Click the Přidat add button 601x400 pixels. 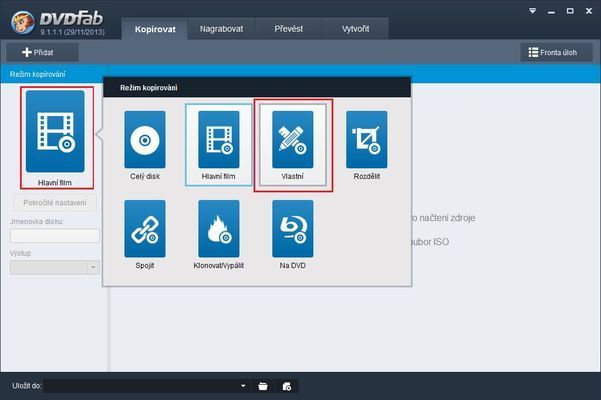click(43, 52)
